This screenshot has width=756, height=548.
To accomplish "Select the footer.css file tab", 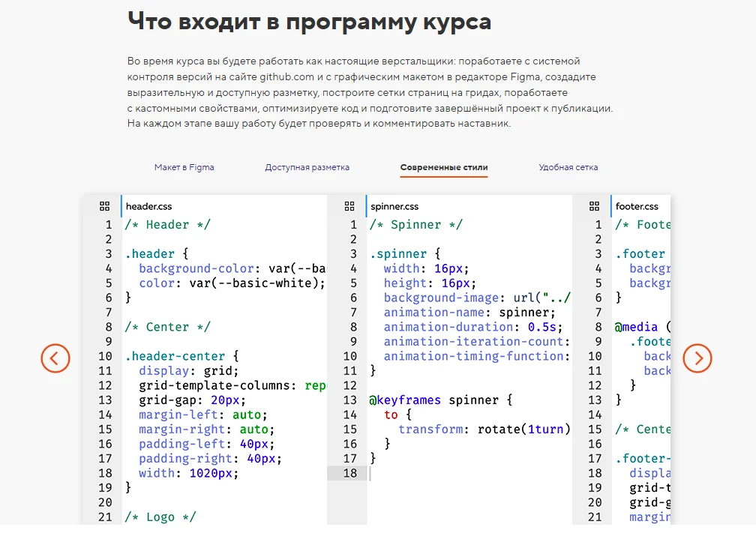I will [637, 206].
